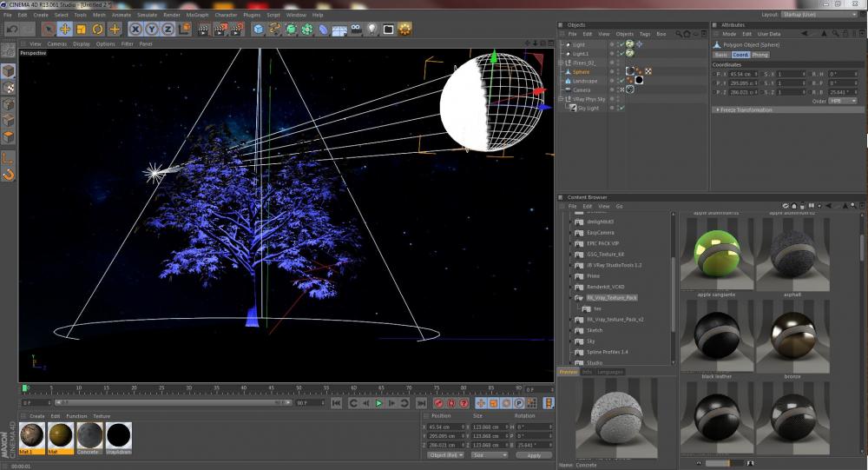The image size is (868, 470).
Task: Select the Move tool in top toolbar
Action: pos(65,29)
